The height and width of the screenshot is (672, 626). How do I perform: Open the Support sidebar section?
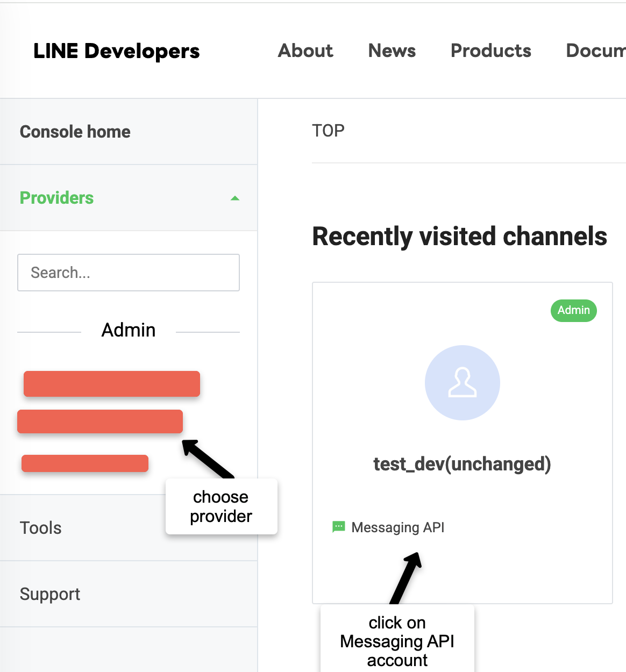coord(50,594)
